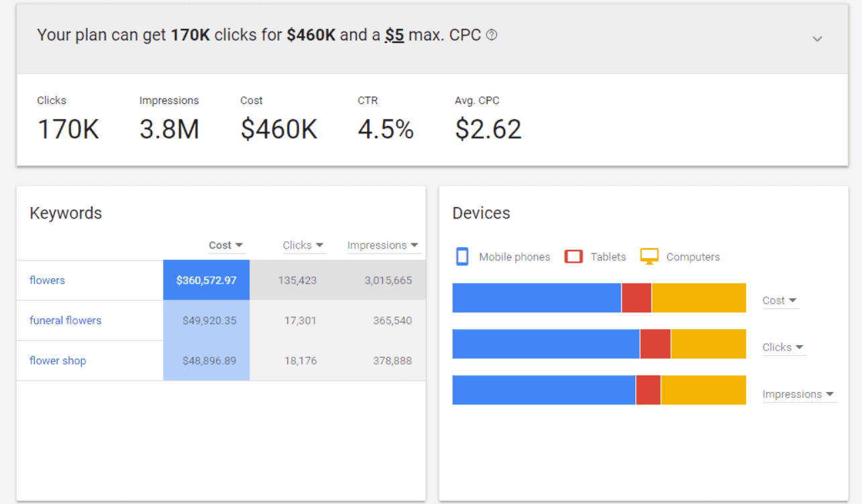Open the Clicks sort dropdown in Keywords table
This screenshot has height=504, width=862.
[303, 245]
